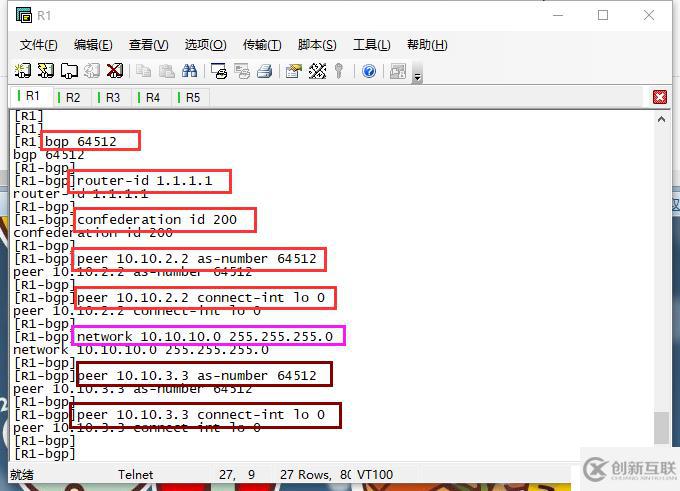This screenshot has height=491, width=680.
Task: Click the Quick Connect lightning icon
Action: coord(46,71)
